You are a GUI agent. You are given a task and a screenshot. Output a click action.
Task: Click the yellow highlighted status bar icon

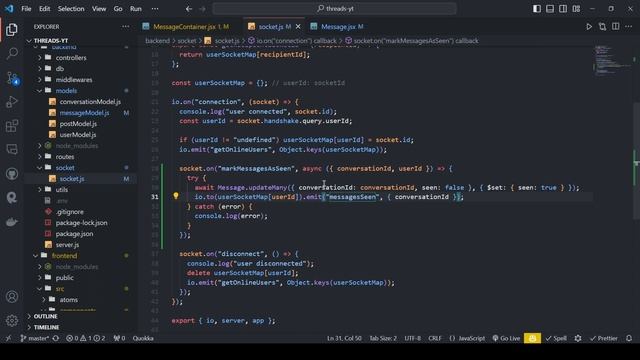(x=532, y=338)
